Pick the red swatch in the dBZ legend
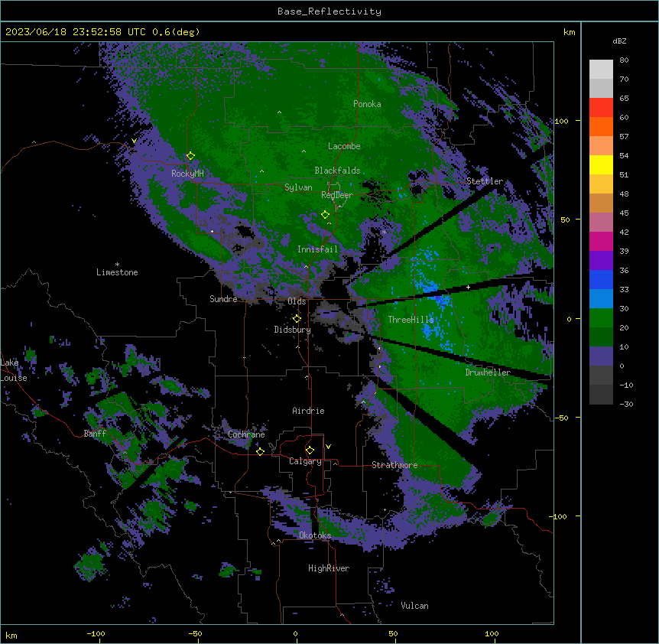659x644 pixels. (601, 107)
